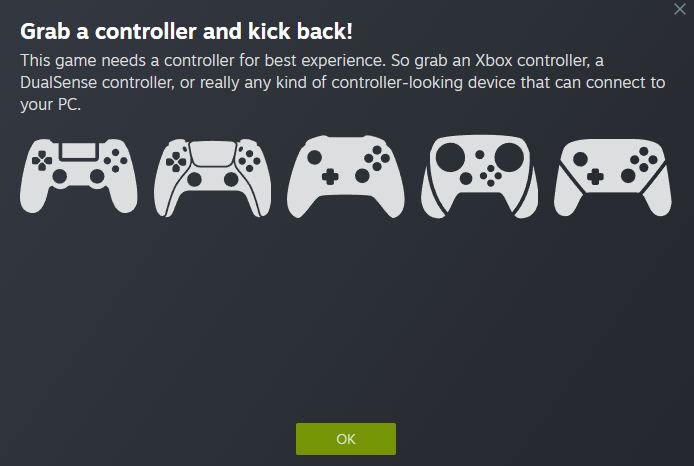
Task: Close the controller recommendation dialog
Action: tap(679, 9)
